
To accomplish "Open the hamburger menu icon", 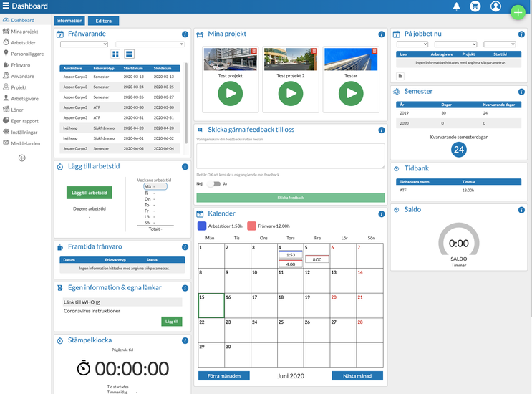I will tap(6, 6).
